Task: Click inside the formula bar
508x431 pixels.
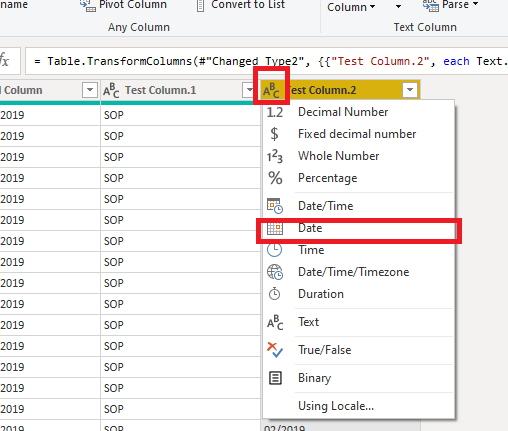Action: pyautogui.click(x=267, y=61)
